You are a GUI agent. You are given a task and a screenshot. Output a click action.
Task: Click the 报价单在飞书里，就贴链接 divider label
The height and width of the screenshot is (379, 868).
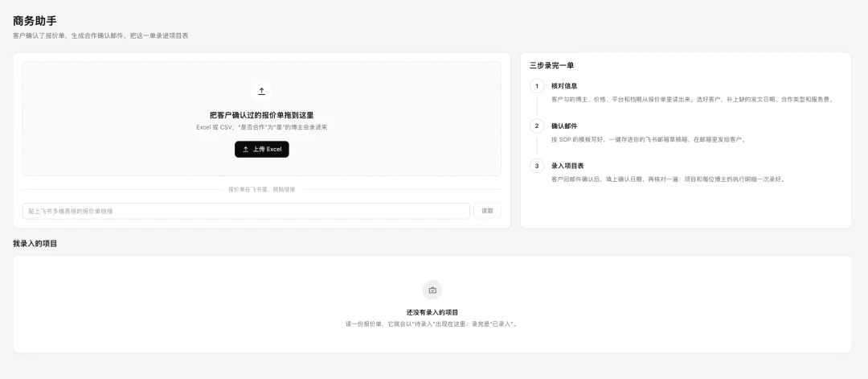(261, 190)
